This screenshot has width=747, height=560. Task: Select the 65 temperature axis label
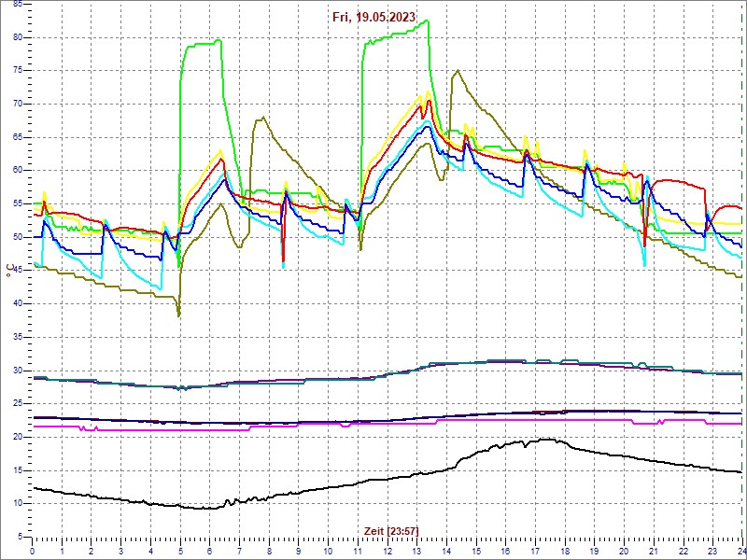tap(17, 137)
